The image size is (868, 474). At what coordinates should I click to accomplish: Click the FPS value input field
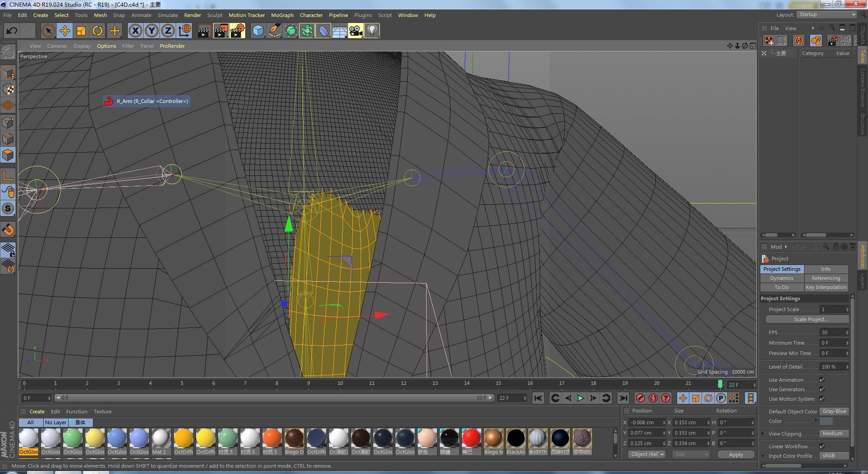coord(834,332)
